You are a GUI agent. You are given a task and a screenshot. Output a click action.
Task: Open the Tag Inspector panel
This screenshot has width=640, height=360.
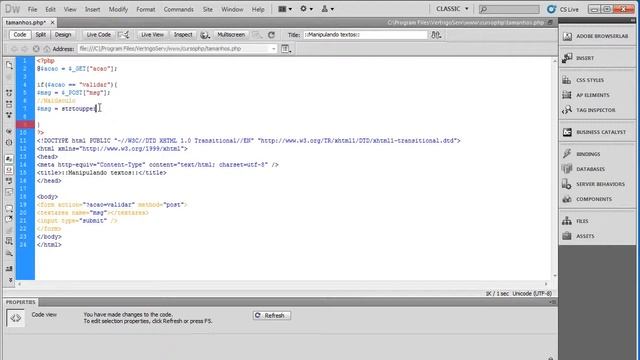pos(597,110)
